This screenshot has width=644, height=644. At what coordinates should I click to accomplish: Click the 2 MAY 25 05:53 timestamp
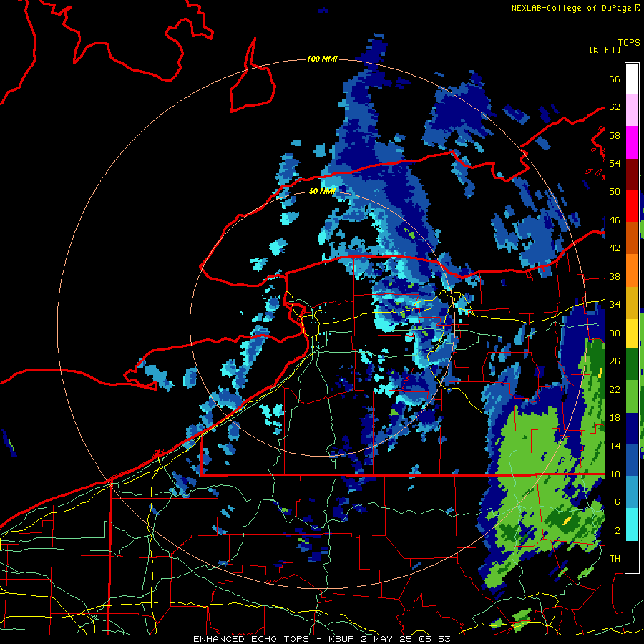406,639
